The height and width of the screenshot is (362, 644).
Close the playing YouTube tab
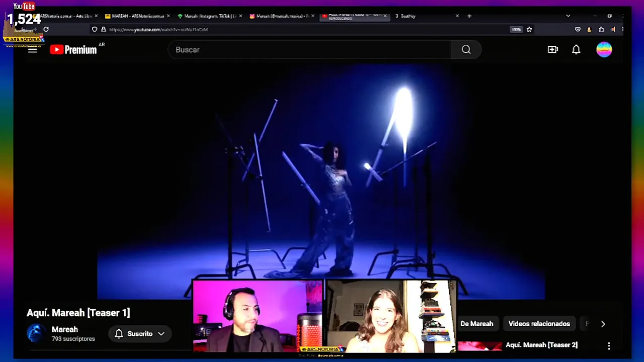[x=385, y=16]
